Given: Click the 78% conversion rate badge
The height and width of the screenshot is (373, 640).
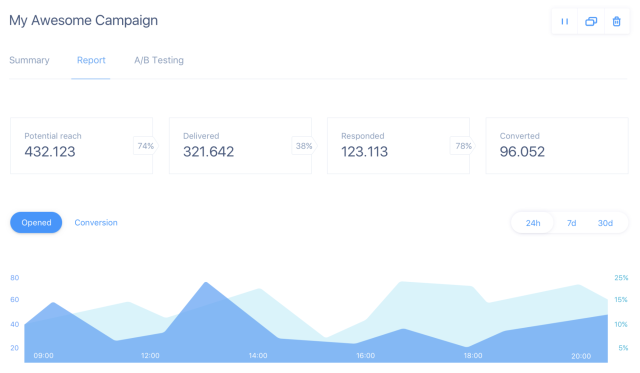Looking at the screenshot, I should [463, 146].
